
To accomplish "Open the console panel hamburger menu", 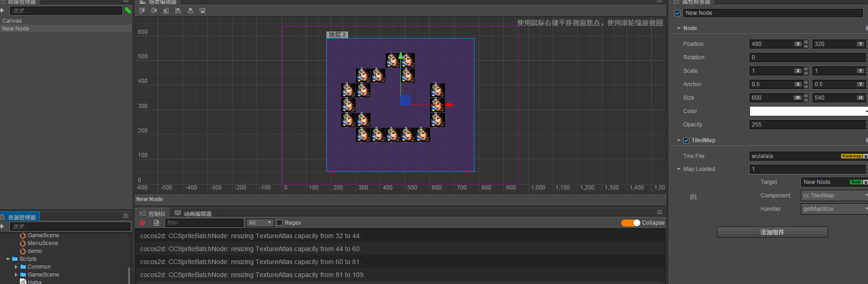I will click(660, 212).
